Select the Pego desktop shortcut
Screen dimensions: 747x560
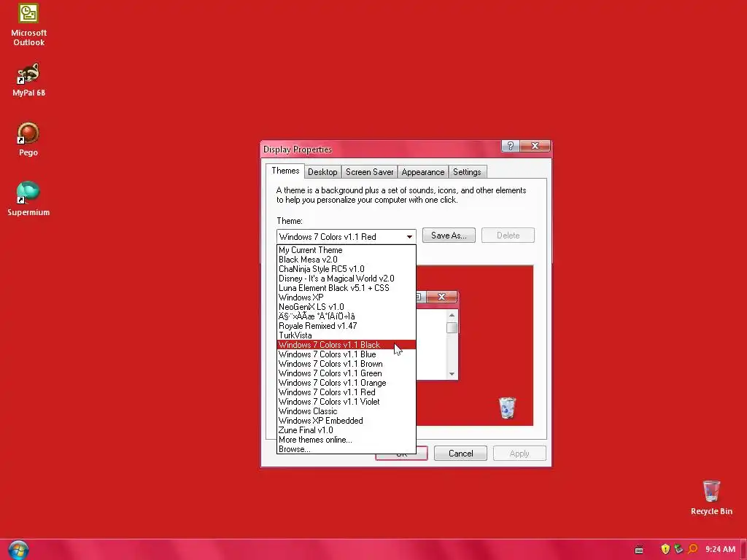coord(28,139)
